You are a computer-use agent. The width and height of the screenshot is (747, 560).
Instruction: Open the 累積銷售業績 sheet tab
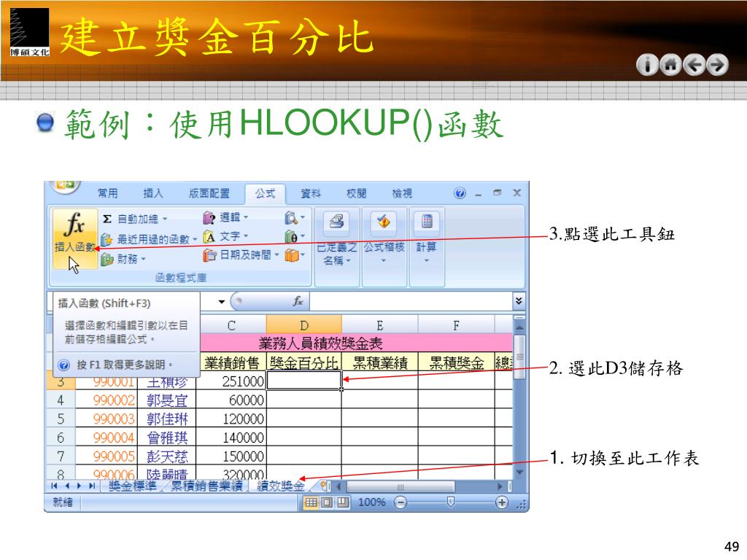click(x=206, y=486)
